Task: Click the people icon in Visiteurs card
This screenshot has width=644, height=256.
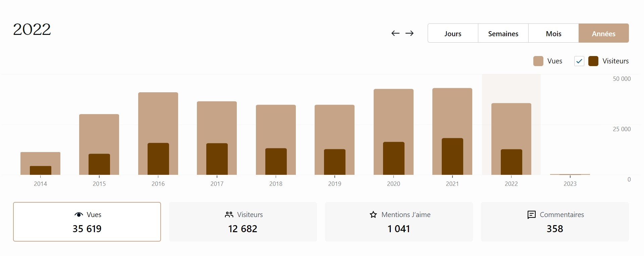Action: click(x=229, y=215)
